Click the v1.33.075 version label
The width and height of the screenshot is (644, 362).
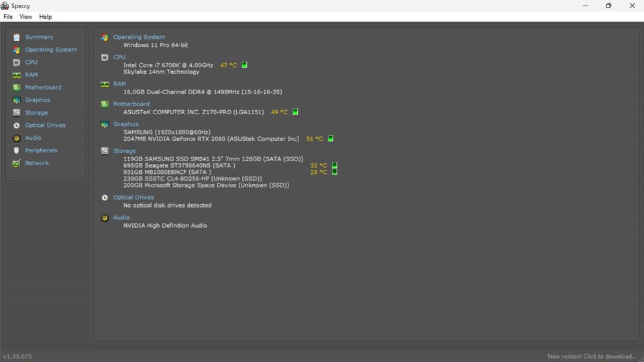pos(17,356)
